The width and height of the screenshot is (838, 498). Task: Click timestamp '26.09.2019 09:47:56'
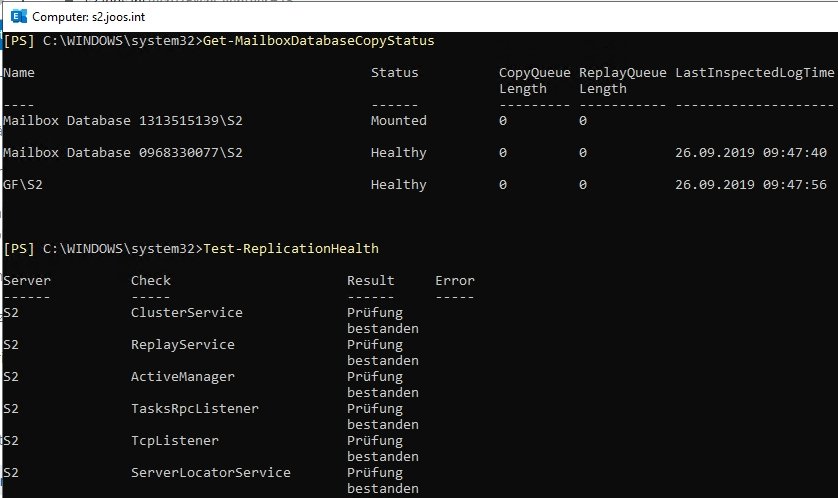[x=751, y=185]
